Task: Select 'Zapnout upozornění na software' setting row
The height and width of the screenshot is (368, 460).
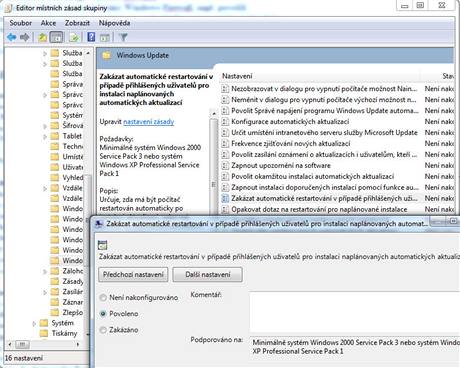Action: coord(337,166)
